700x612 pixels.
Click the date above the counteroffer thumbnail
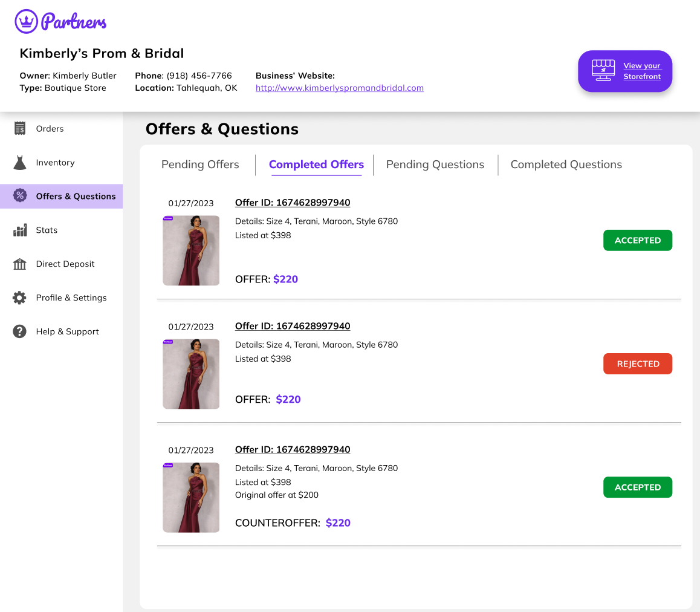[x=191, y=451]
